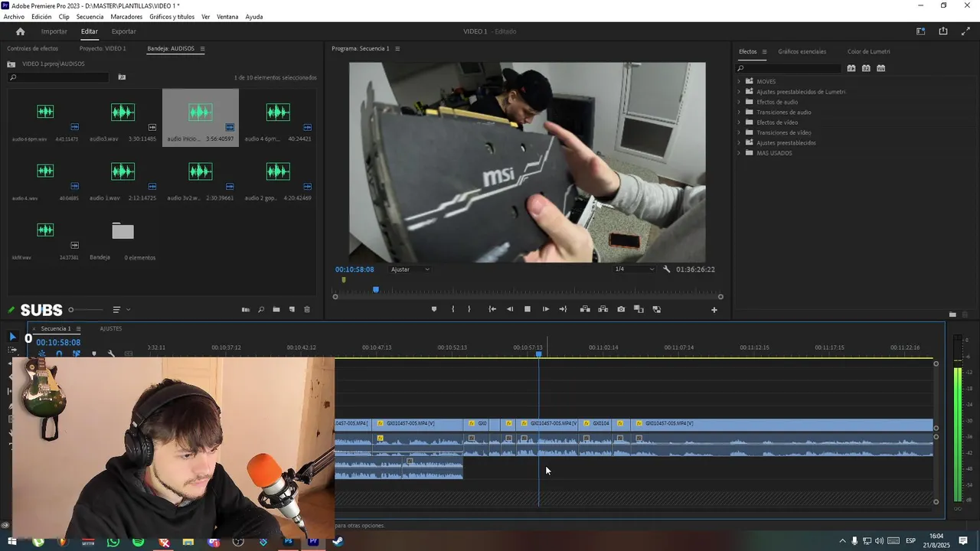Viewport: 980px width, 551px height.
Task: Open the 1/4 playback resolution dropdown
Action: pos(635,269)
